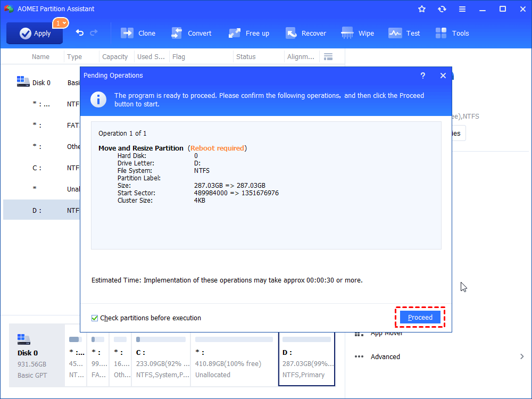Toggle Check partitions before execution checkbox
This screenshot has width=532, height=399.
click(x=95, y=318)
